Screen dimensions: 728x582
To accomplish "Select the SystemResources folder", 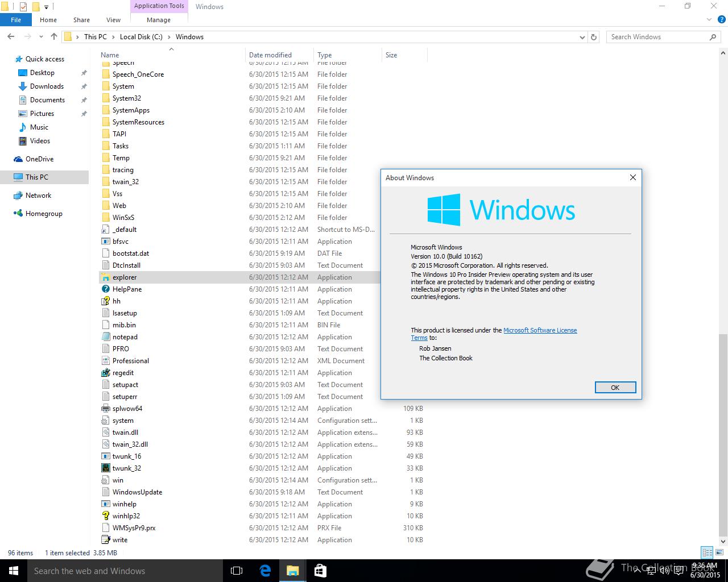I will pos(138,122).
